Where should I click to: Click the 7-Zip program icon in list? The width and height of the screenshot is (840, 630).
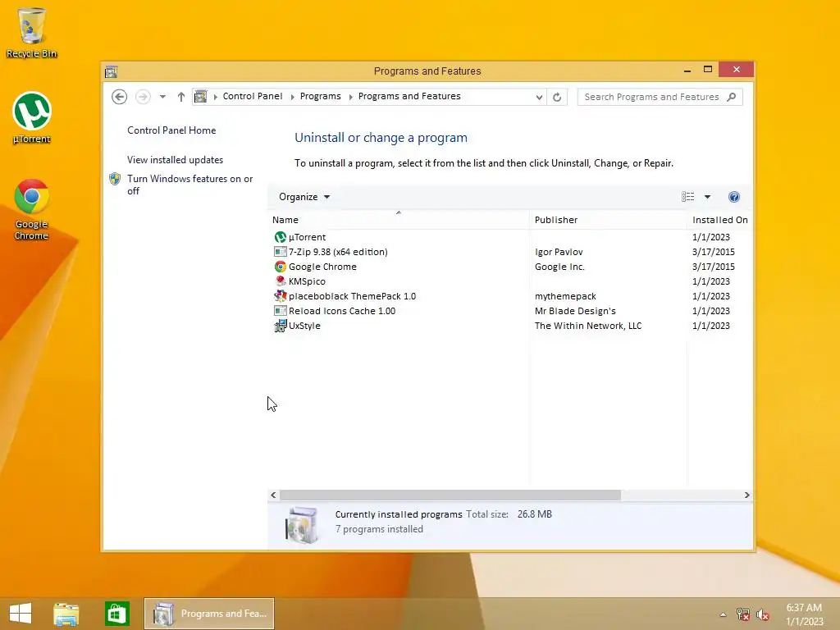pos(281,252)
